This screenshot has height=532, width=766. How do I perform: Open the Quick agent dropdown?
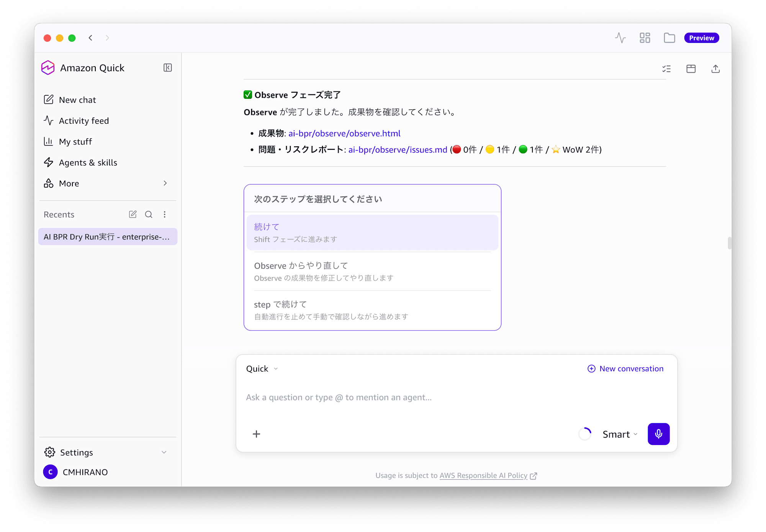[262, 368]
